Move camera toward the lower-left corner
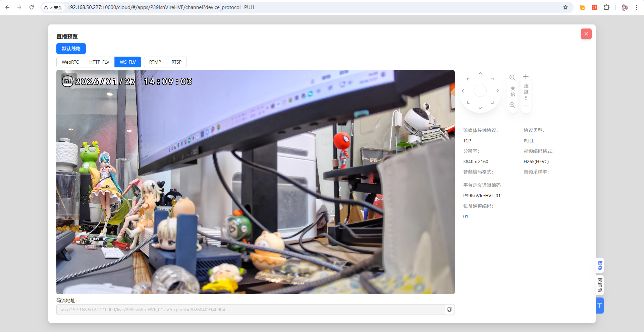Screen dimensions: 644x332 [x=468, y=103]
